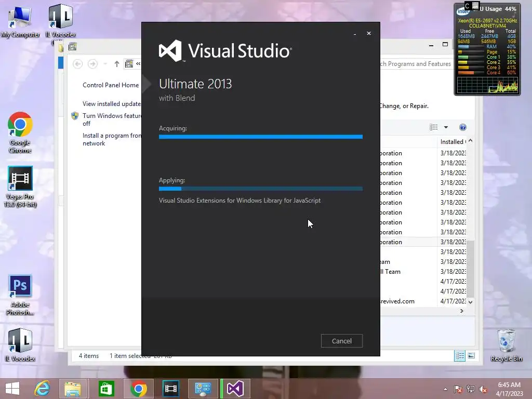
Task: Show hidden system tray icons
Action: [445, 389]
